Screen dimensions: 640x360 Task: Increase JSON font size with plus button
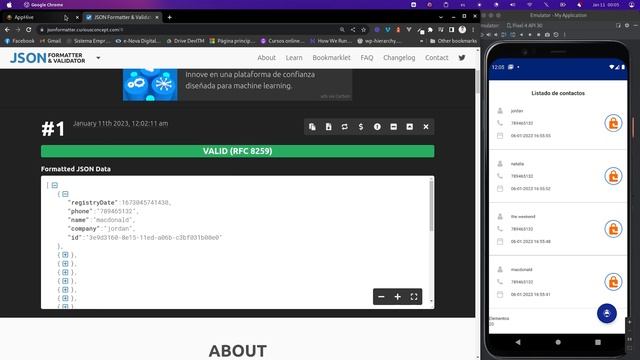point(398,297)
